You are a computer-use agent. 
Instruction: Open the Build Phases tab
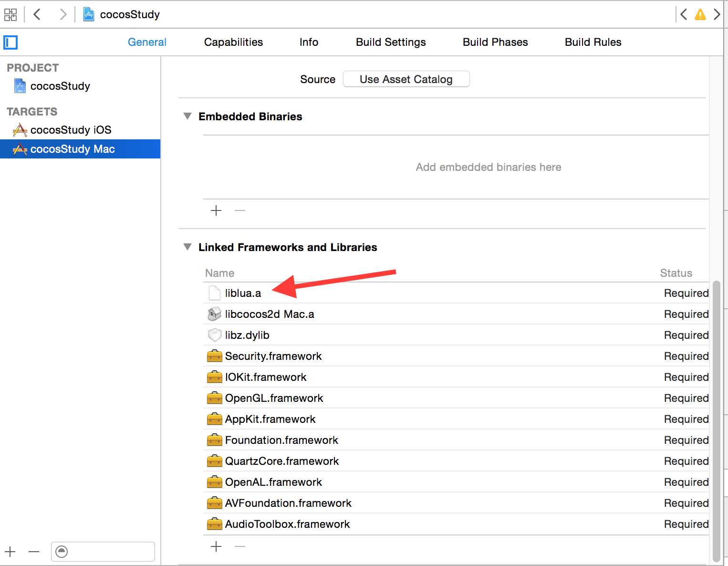tap(495, 42)
